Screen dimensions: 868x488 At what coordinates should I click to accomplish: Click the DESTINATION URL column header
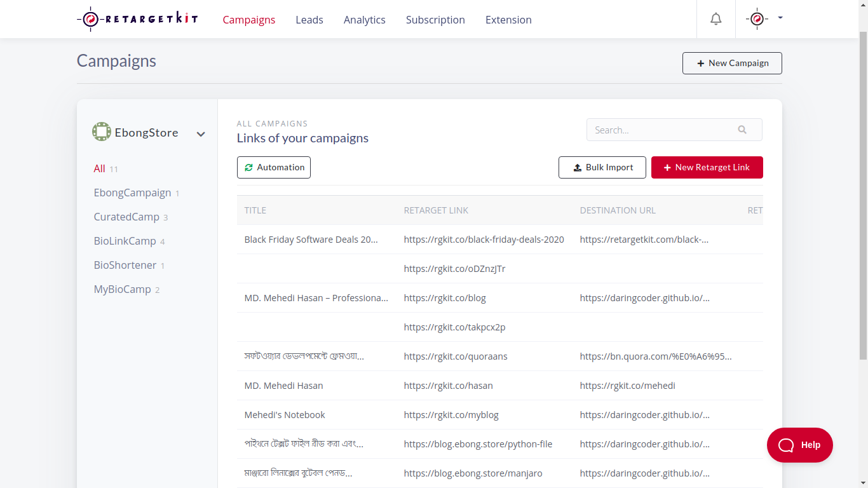(x=618, y=210)
